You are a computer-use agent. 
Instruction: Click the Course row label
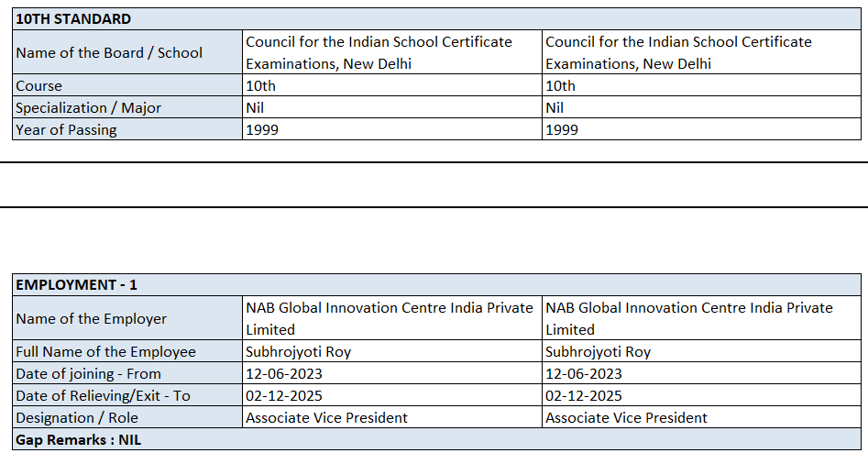click(x=39, y=86)
